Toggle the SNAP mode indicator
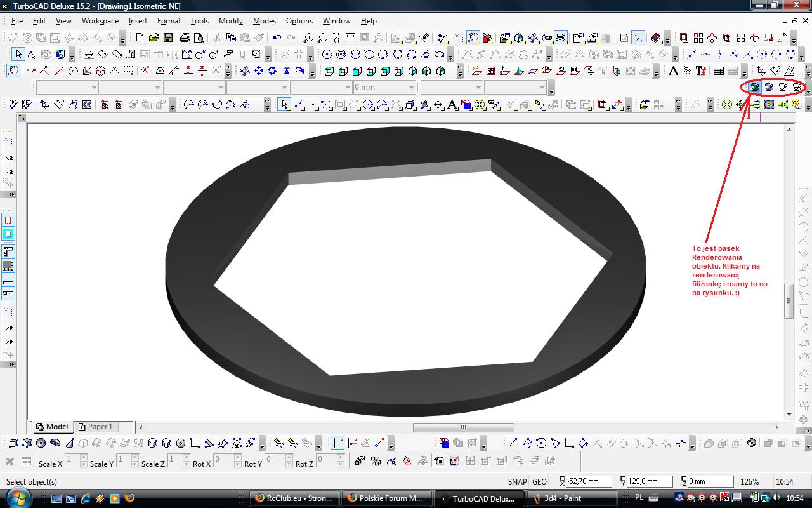This screenshot has width=812, height=508. click(x=517, y=482)
